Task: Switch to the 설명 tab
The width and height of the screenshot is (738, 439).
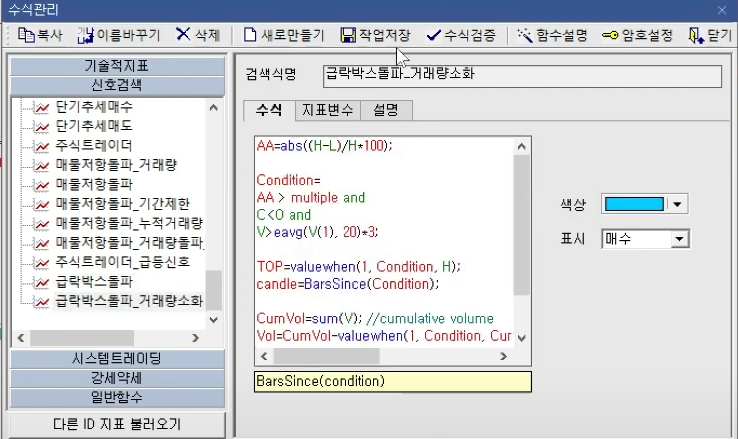Action: click(386, 109)
